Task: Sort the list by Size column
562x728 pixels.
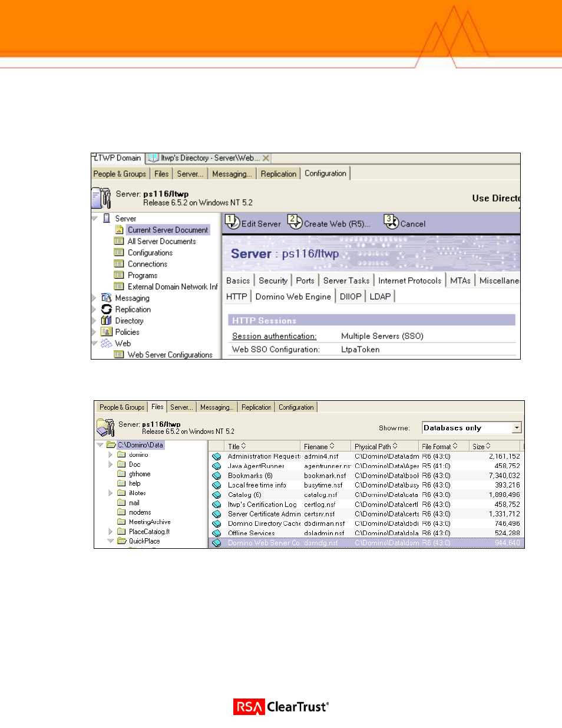Action: tap(495, 446)
